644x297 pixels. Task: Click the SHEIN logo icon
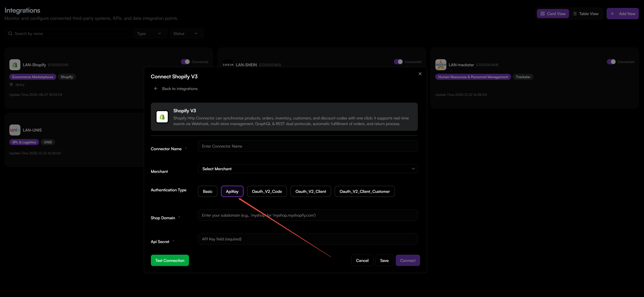[x=228, y=65]
